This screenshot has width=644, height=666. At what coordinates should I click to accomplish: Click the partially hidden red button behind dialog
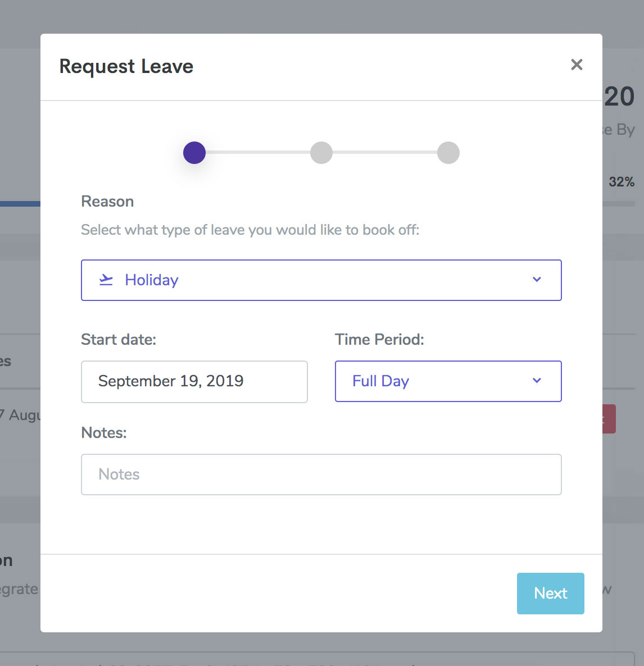point(610,419)
